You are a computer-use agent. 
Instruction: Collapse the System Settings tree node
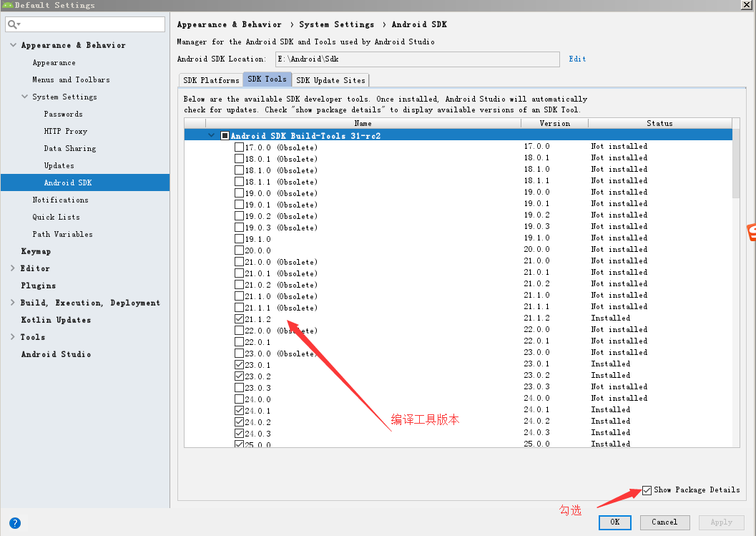point(24,97)
